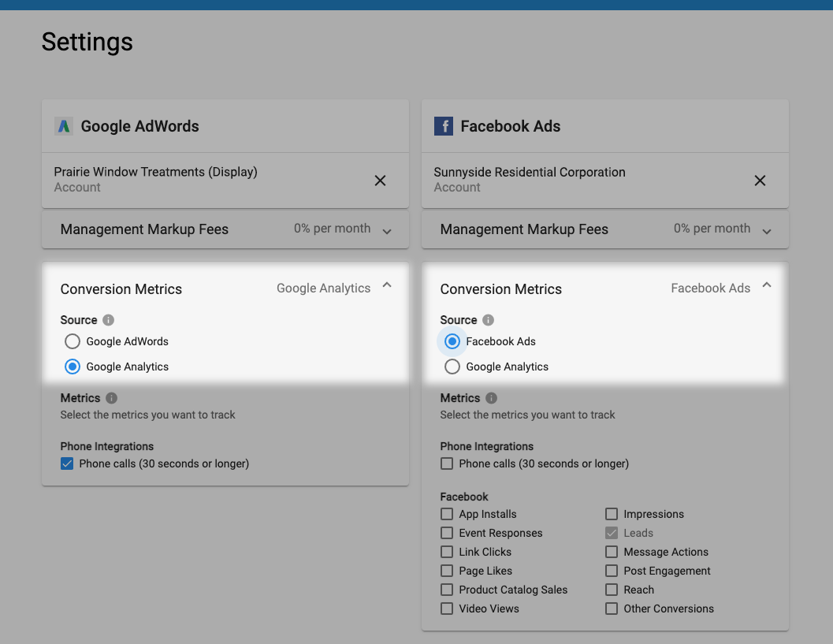Click the Google AdWords logo icon
The height and width of the screenshot is (644, 833).
point(63,125)
